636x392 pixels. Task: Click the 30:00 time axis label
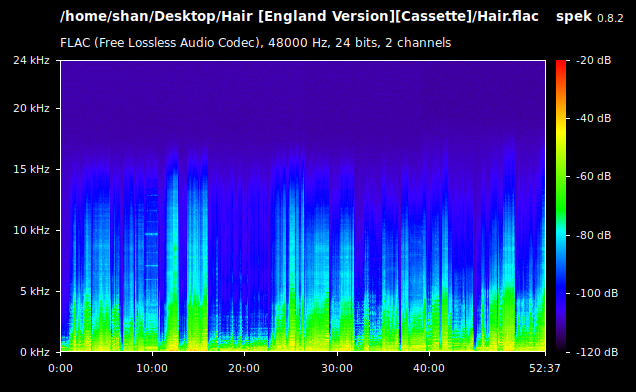point(337,368)
